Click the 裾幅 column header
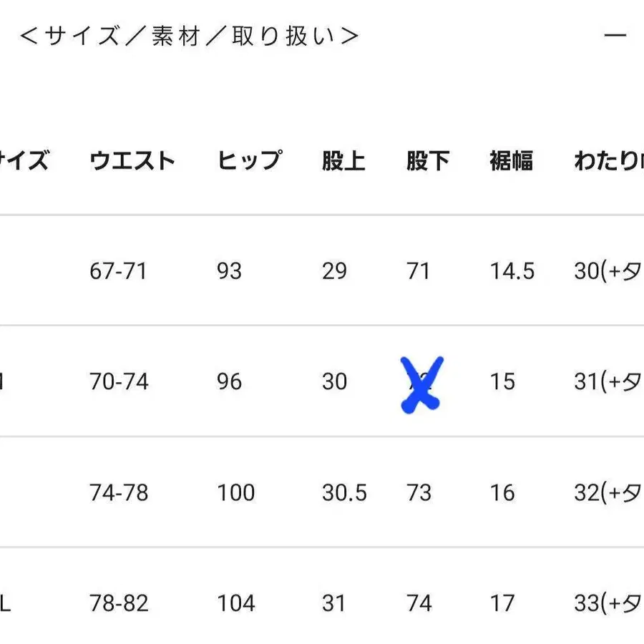Viewport: 644px width, 644px height. click(x=511, y=160)
